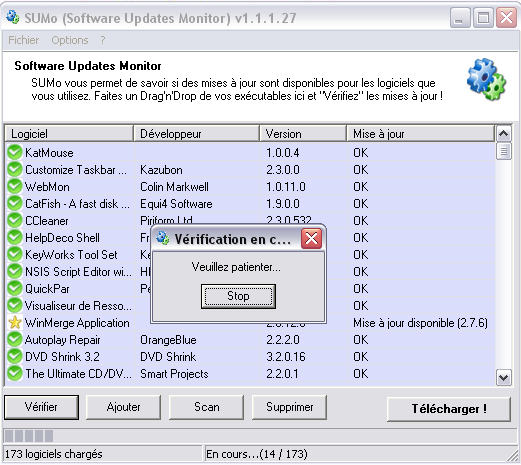Click the green check icon beside KatMouse
The image size is (521, 465).
(x=15, y=152)
